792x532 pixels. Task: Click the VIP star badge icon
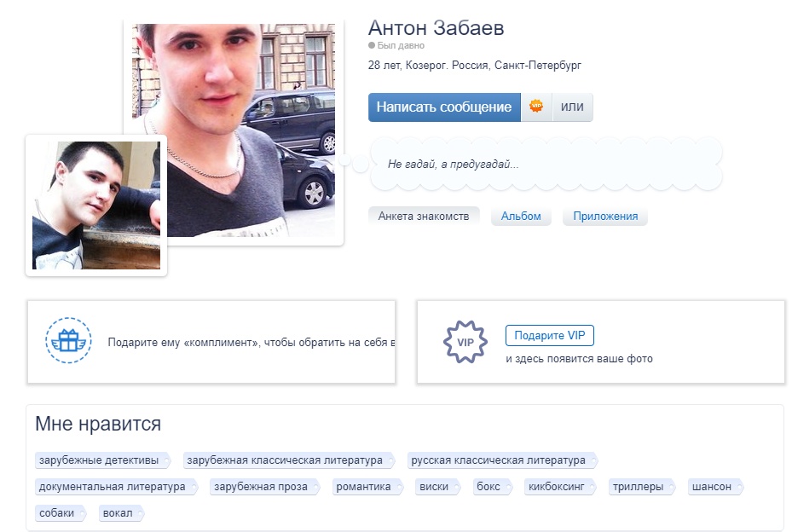tap(465, 342)
